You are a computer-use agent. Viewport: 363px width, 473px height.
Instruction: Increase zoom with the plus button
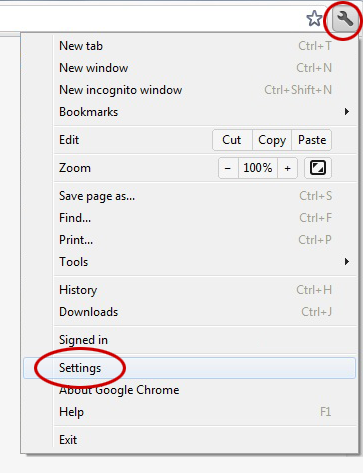click(287, 168)
